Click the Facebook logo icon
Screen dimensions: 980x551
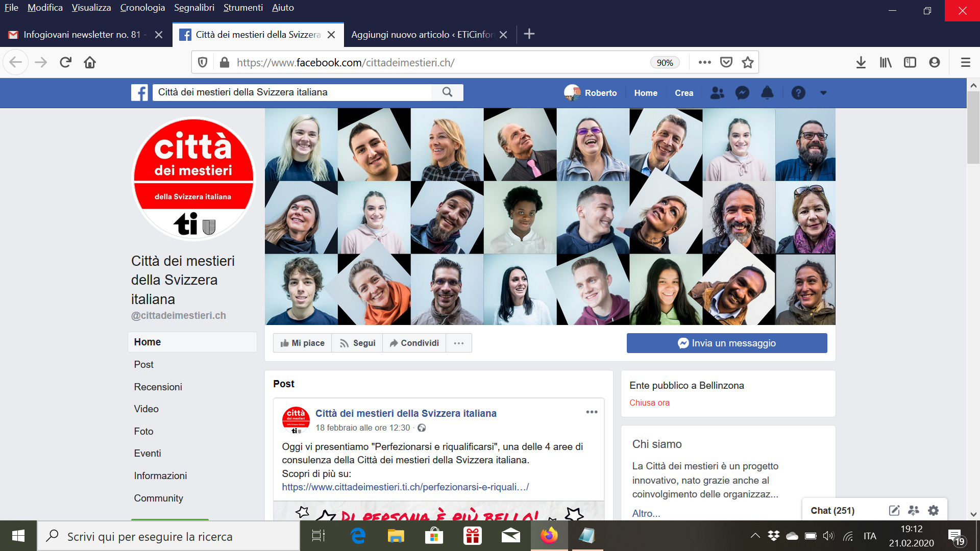click(x=139, y=92)
